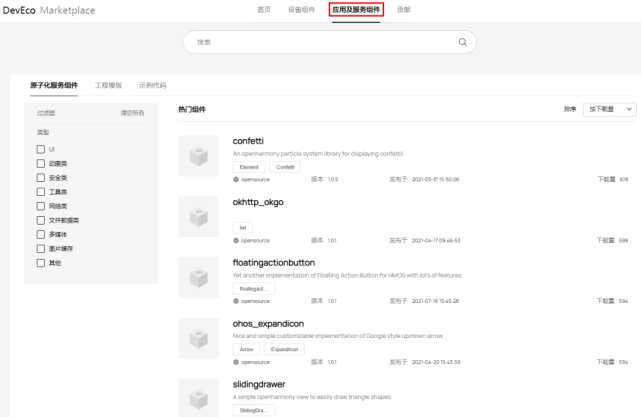Click the Arrow tag under ohos_expandicon

point(247,350)
